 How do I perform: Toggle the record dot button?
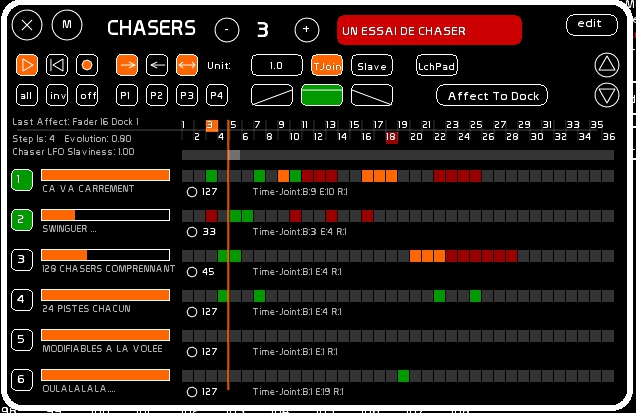point(87,65)
